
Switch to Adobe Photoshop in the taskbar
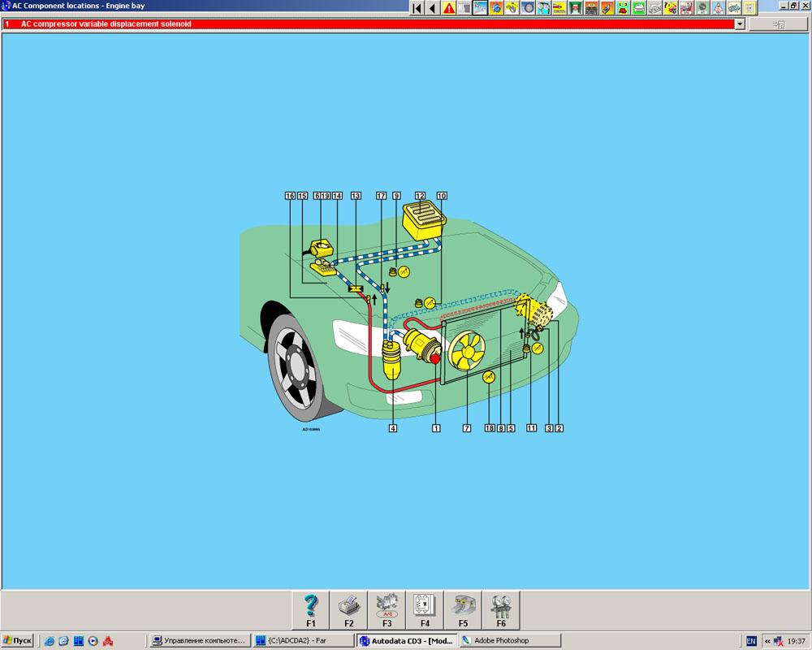click(x=509, y=641)
